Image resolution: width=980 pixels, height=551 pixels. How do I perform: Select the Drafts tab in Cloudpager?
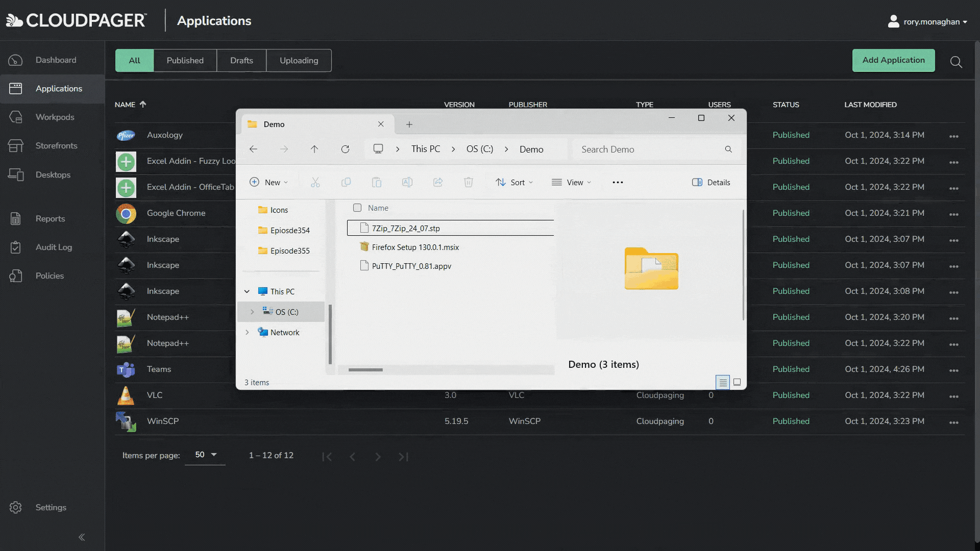click(241, 60)
